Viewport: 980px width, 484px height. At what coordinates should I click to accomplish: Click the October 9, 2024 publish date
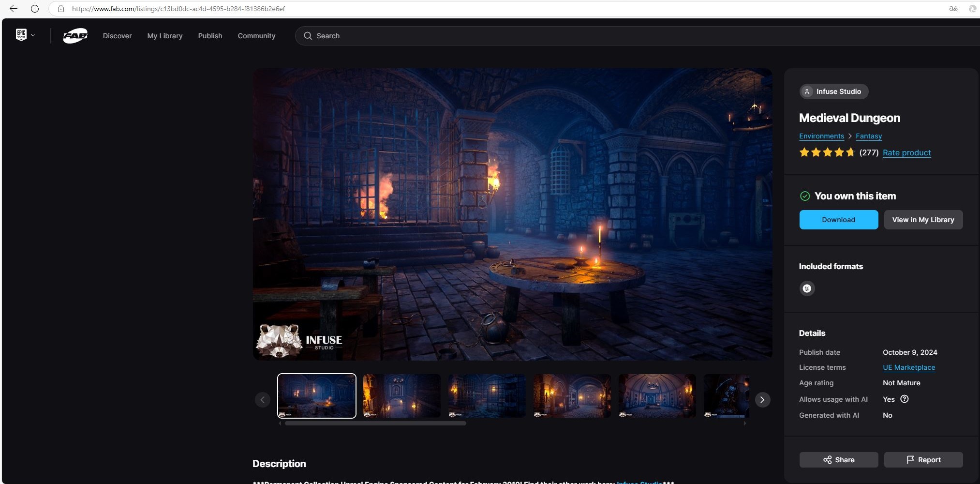pos(910,352)
